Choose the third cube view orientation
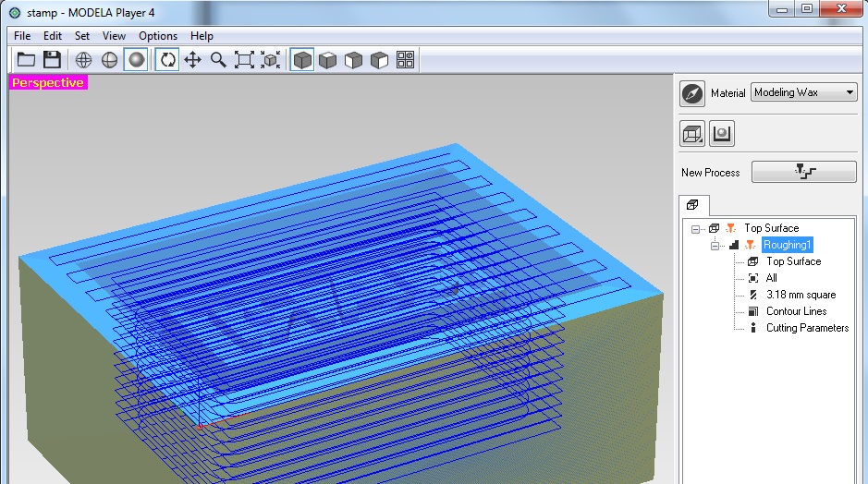 tap(353, 60)
